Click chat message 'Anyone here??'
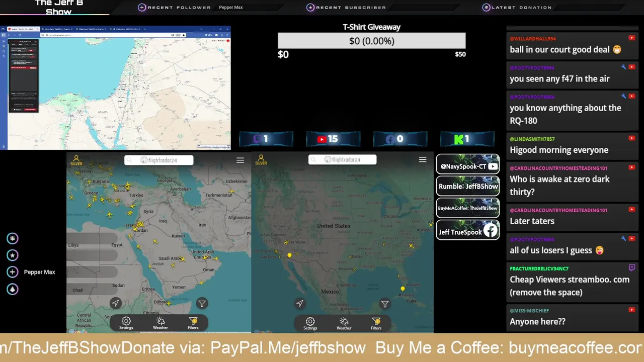The height and width of the screenshot is (362, 644). [x=537, y=322]
